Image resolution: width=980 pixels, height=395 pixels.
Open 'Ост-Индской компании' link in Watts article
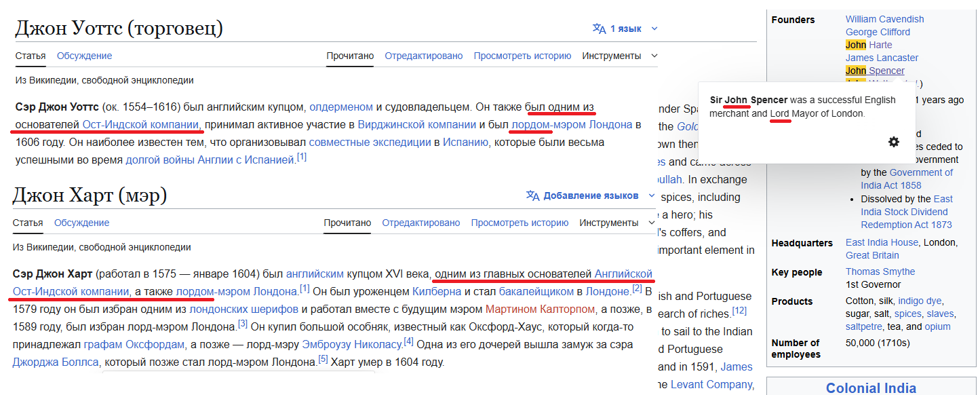click(x=140, y=125)
